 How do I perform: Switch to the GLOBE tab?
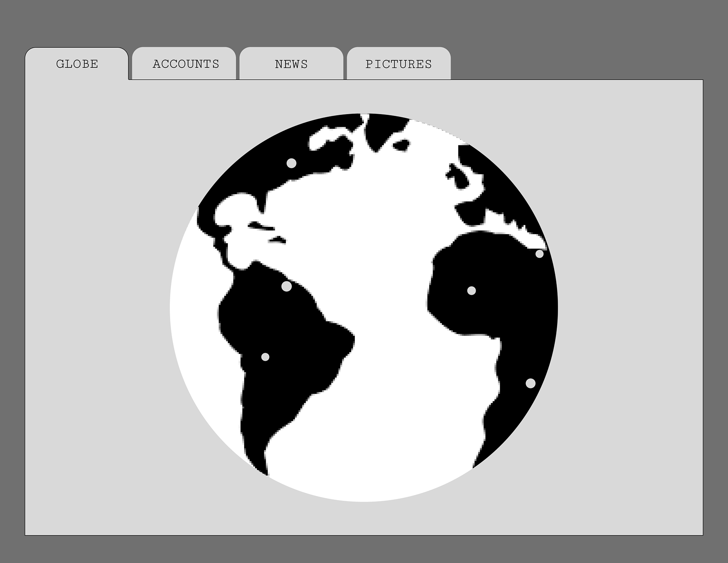pyautogui.click(x=77, y=64)
